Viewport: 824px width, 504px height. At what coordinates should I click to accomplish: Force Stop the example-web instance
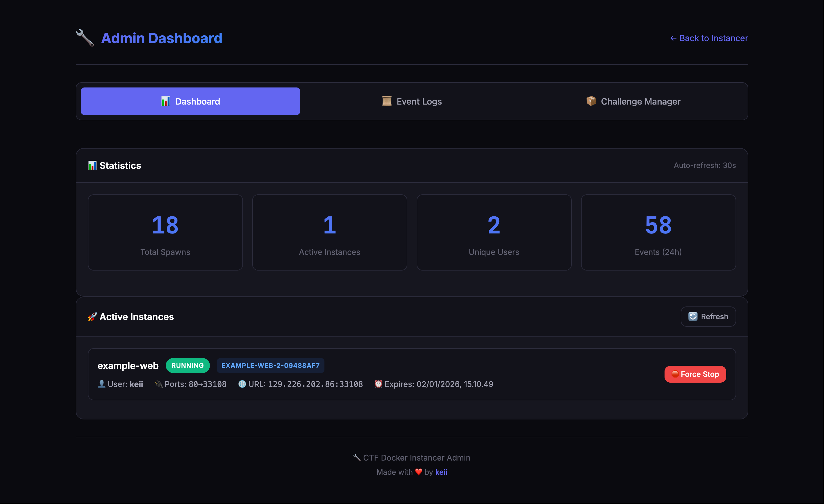[x=695, y=374]
